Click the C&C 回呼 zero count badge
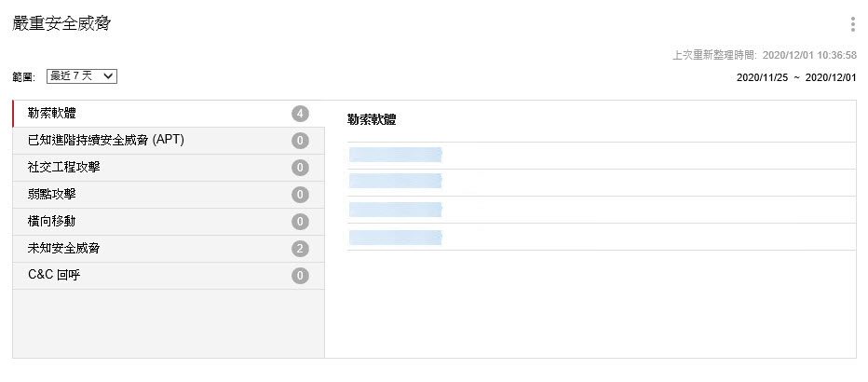The width and height of the screenshot is (868, 382). (x=300, y=276)
